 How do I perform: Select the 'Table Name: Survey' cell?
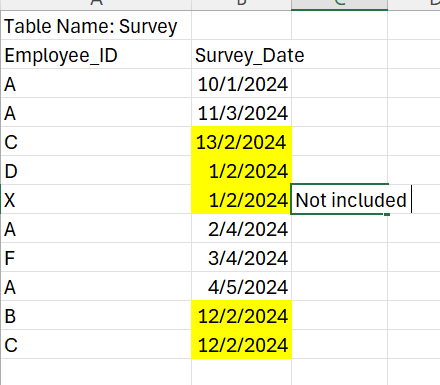(96, 25)
